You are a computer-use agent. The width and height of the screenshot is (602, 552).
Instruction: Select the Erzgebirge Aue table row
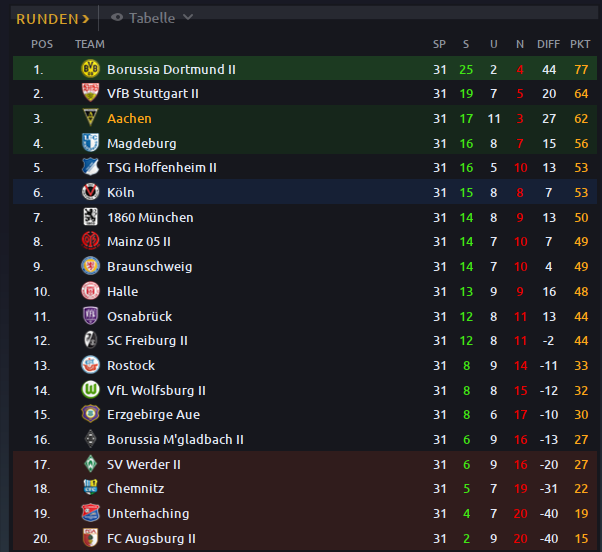pyautogui.click(x=305, y=415)
